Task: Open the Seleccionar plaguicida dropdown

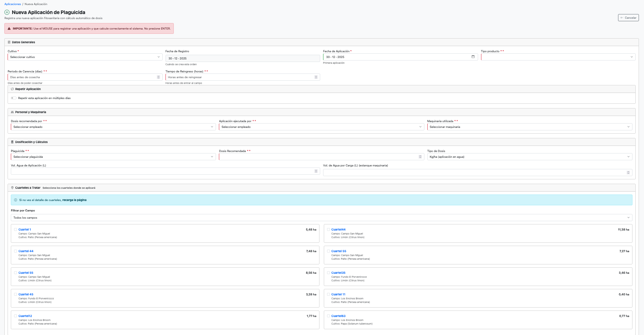Action: [113, 157]
